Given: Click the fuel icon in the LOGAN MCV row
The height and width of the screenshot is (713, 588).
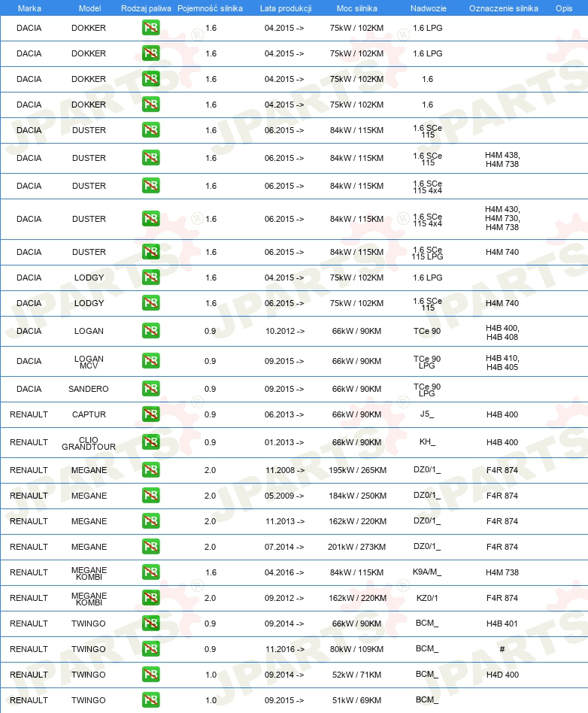Looking at the screenshot, I should (150, 360).
